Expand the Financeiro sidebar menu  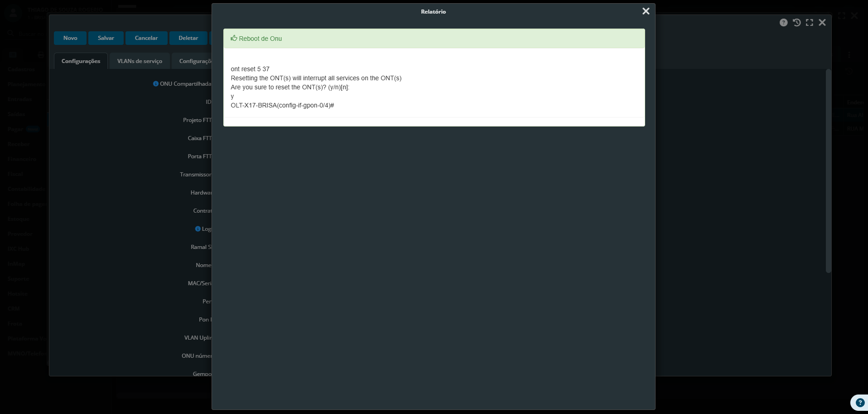pyautogui.click(x=22, y=159)
